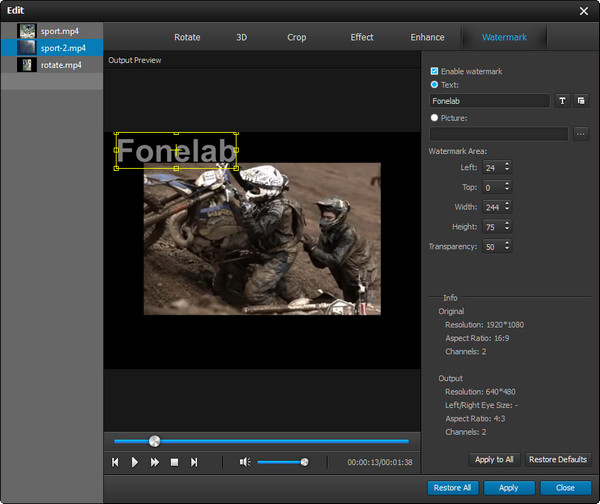Screen dimensions: 600x504
Task: Increase Transparency with the up arrow
Action: (507, 243)
